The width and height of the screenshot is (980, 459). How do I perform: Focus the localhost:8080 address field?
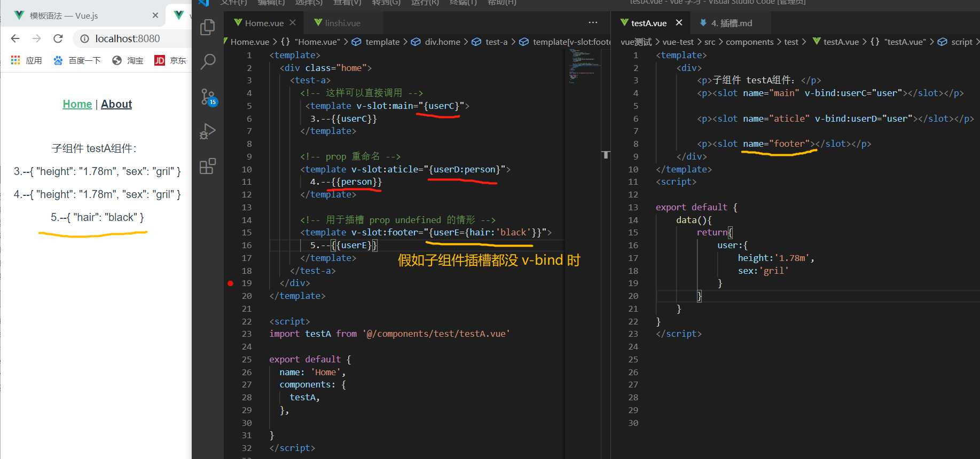click(x=128, y=38)
